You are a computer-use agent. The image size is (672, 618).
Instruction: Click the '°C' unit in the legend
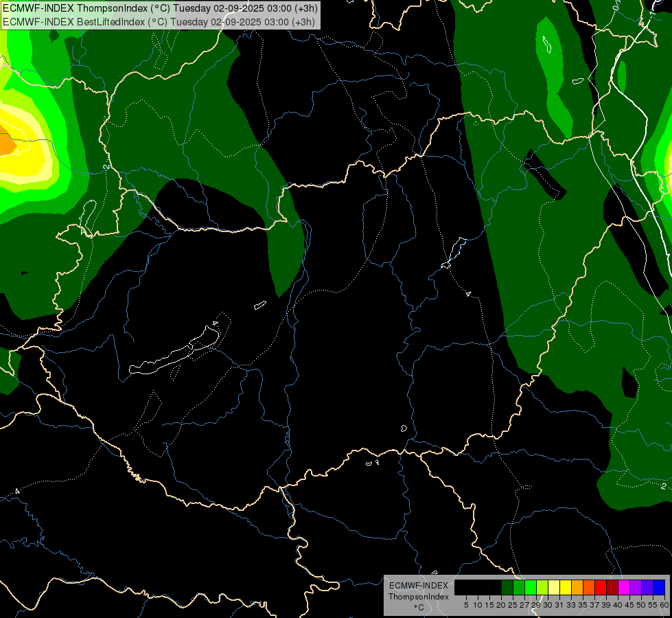(419, 608)
